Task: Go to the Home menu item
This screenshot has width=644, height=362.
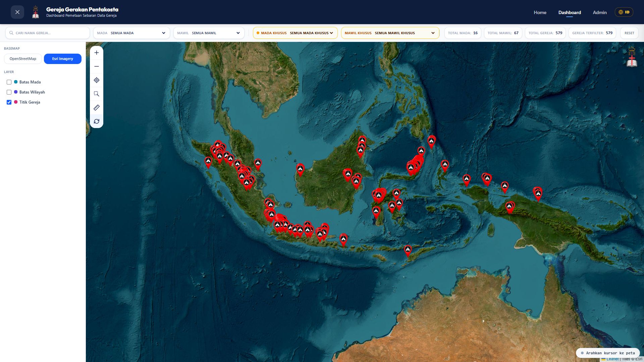Action: [x=540, y=12]
